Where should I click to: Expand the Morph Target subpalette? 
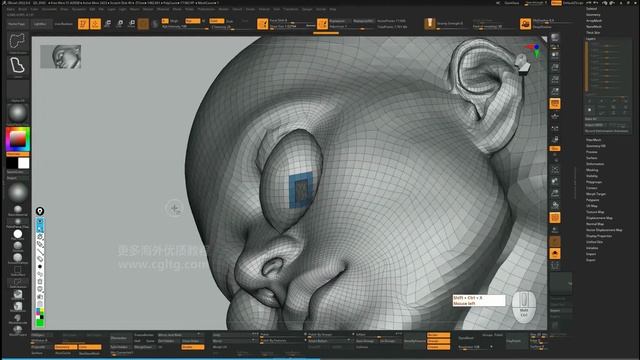coord(596,194)
